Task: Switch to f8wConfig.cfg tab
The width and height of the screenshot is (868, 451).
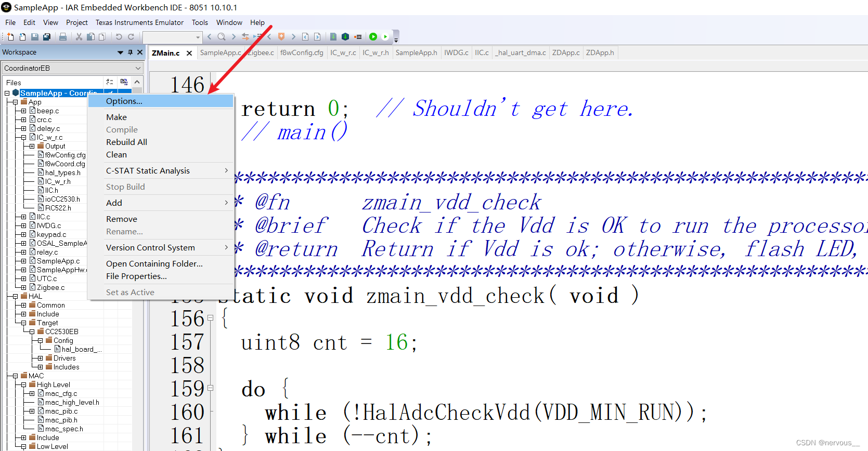Action: pos(302,52)
